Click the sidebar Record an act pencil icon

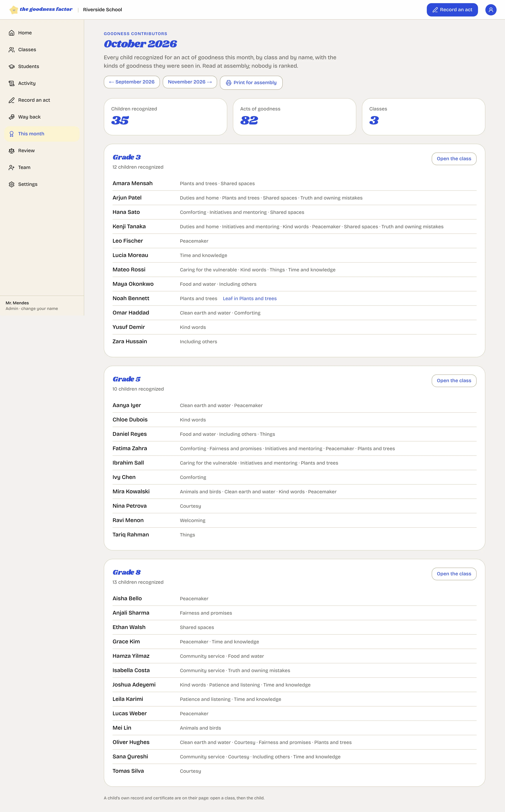pos(12,100)
